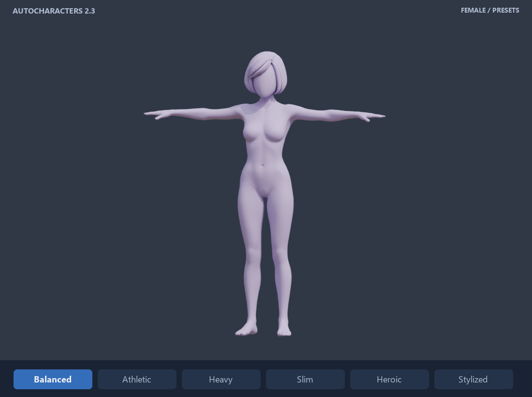The width and height of the screenshot is (532, 397).
Task: Select the Balanced body preset
Action: [53, 380]
